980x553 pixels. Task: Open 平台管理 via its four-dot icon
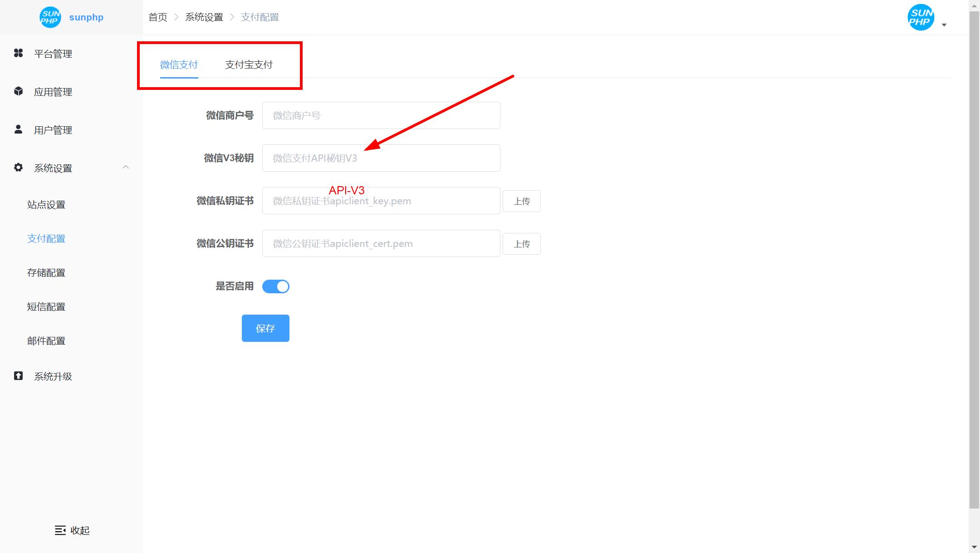[x=18, y=53]
